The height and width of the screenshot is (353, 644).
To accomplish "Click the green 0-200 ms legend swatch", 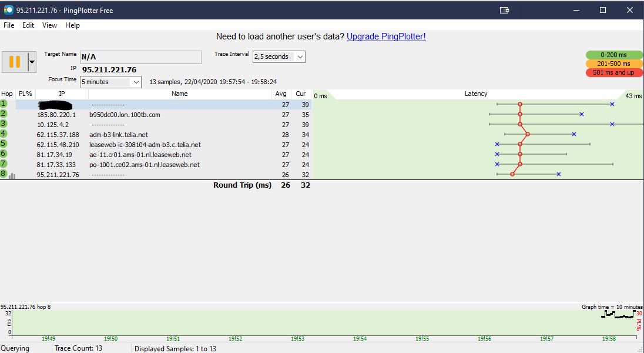I will pos(614,55).
